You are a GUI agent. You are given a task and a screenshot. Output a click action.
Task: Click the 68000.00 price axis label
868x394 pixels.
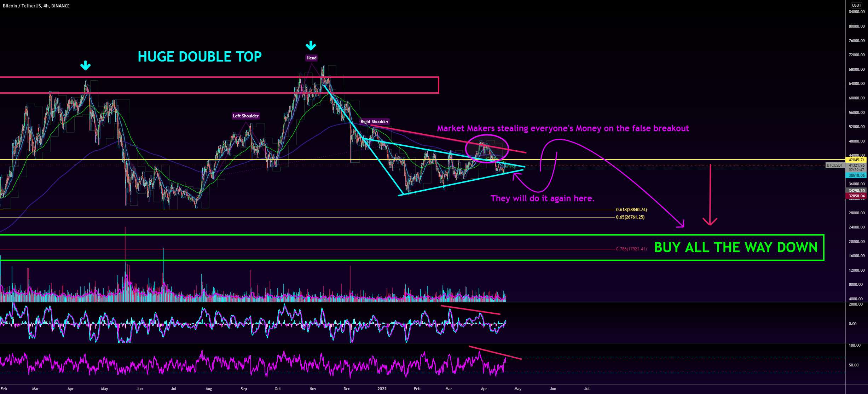[856, 69]
